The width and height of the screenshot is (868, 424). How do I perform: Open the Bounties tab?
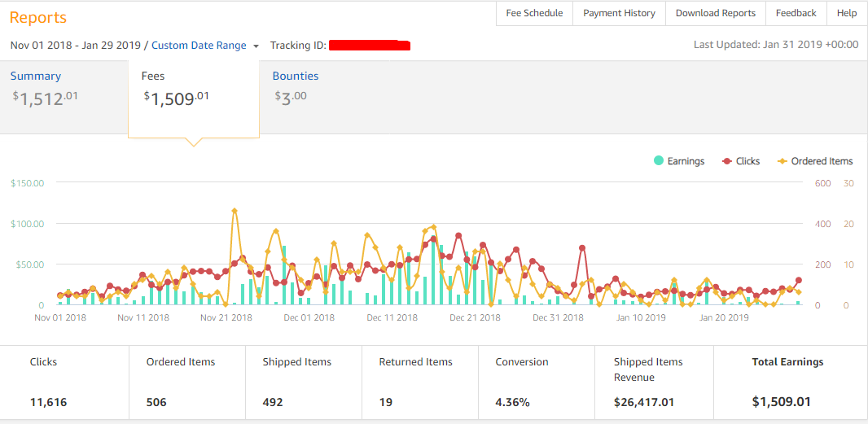tap(295, 76)
